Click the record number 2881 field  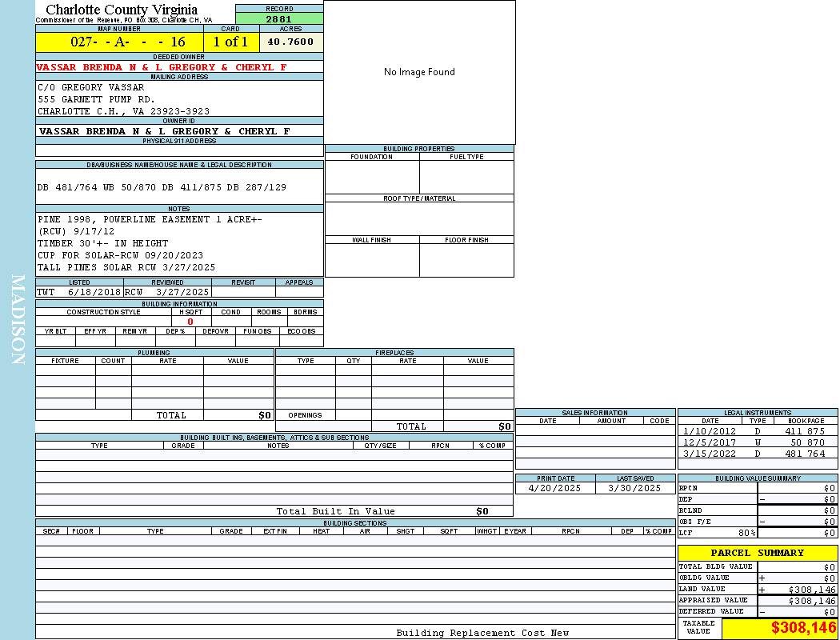coord(279,19)
